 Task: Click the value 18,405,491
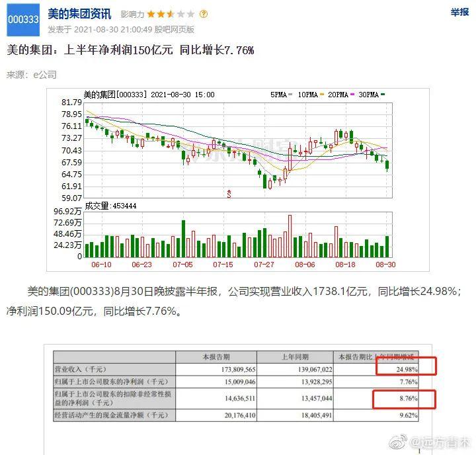tap(317, 415)
